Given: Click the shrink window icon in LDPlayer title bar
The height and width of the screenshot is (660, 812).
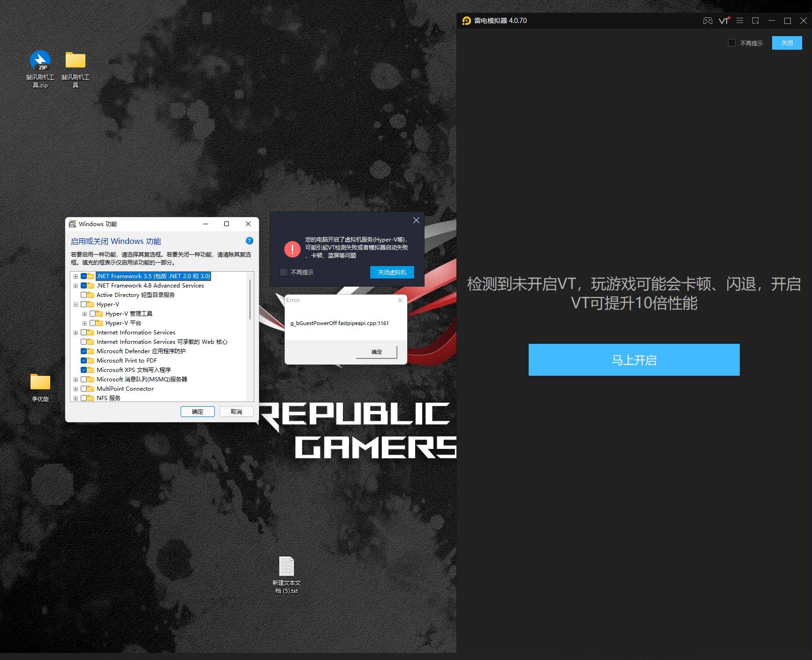Looking at the screenshot, I should pyautogui.click(x=755, y=21).
